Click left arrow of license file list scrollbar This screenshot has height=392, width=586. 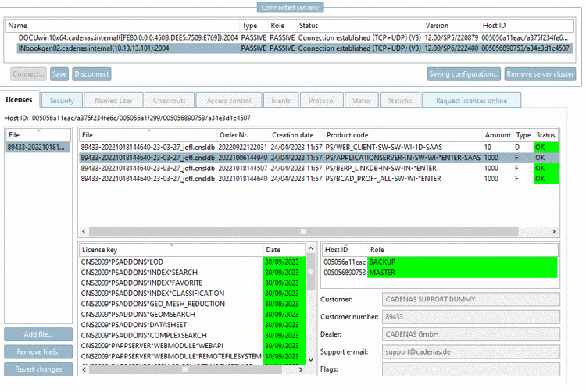coord(84,232)
